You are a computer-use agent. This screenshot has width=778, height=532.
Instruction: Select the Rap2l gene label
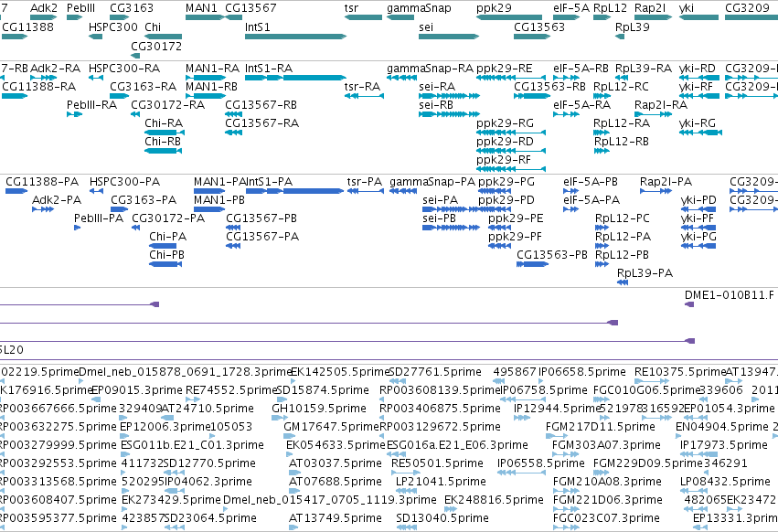pyautogui.click(x=650, y=8)
